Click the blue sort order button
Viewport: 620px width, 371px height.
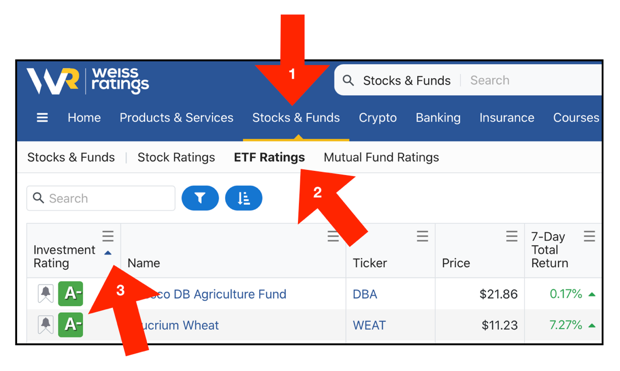[x=244, y=198]
